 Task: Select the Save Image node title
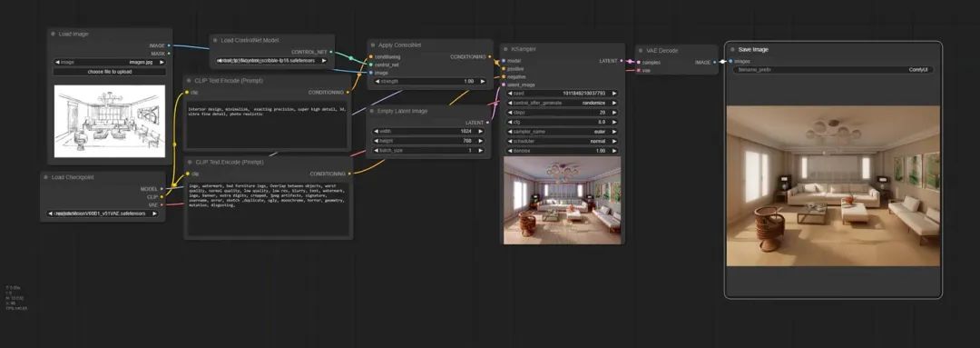click(753, 49)
